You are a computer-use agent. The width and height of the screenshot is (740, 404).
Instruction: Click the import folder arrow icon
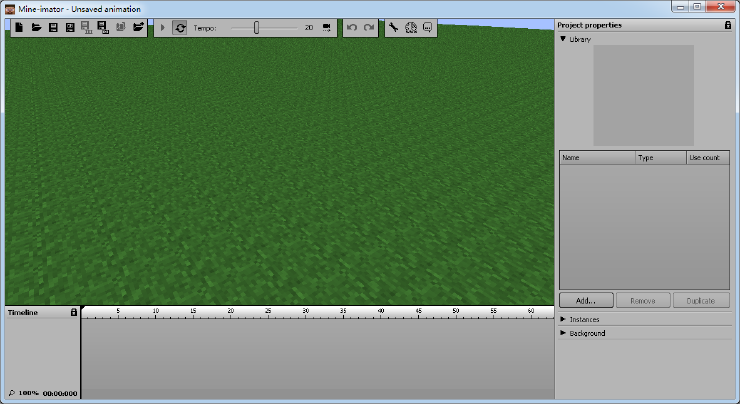point(138,27)
